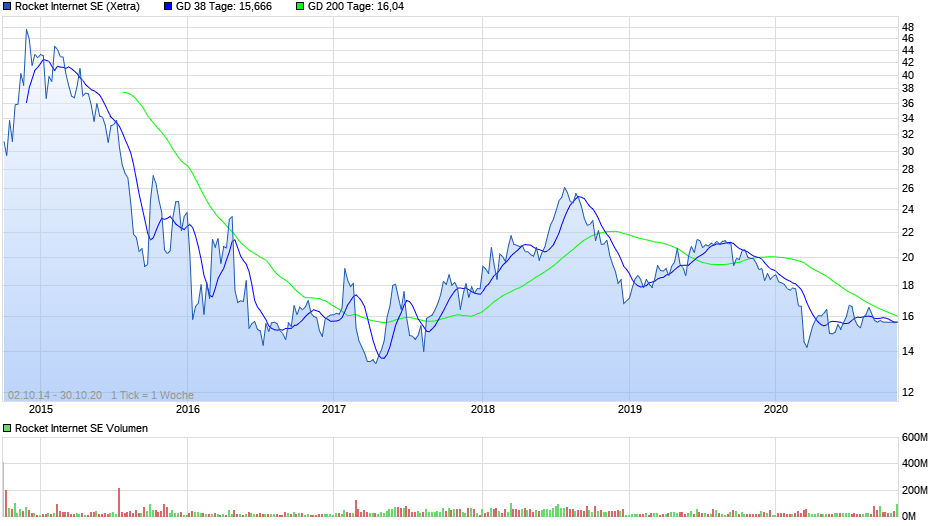
Task: Click the 2020 year axis label
Action: pyautogui.click(x=776, y=409)
